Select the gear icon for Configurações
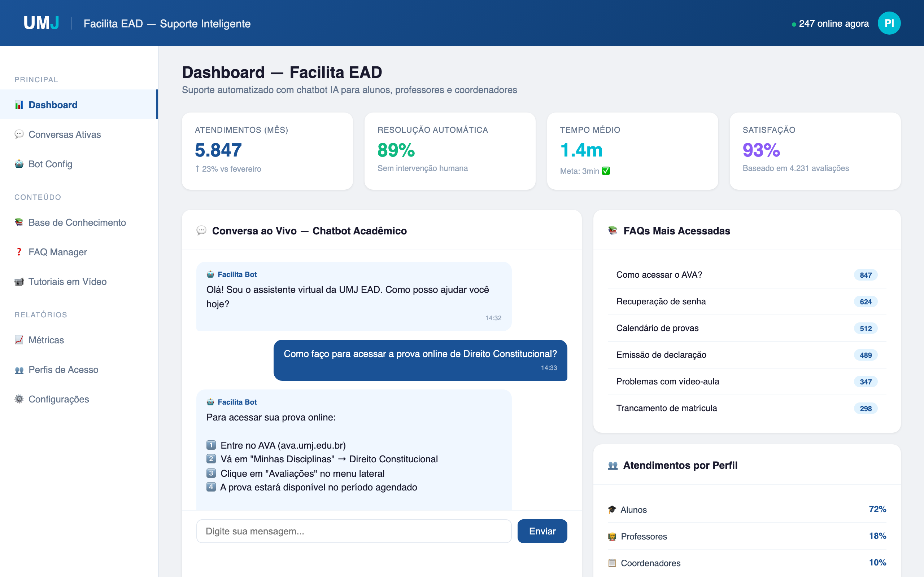Viewport: 924px width, 577px height. [x=19, y=399]
